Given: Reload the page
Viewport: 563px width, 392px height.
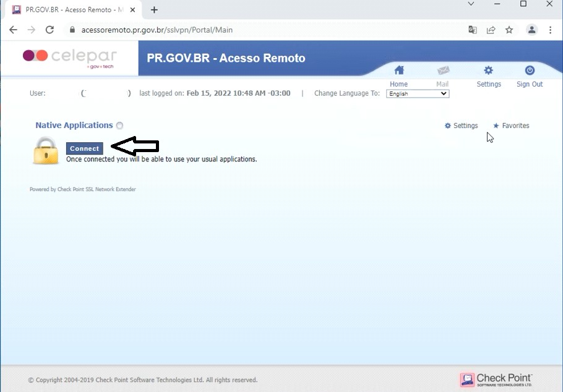Looking at the screenshot, I should point(49,30).
